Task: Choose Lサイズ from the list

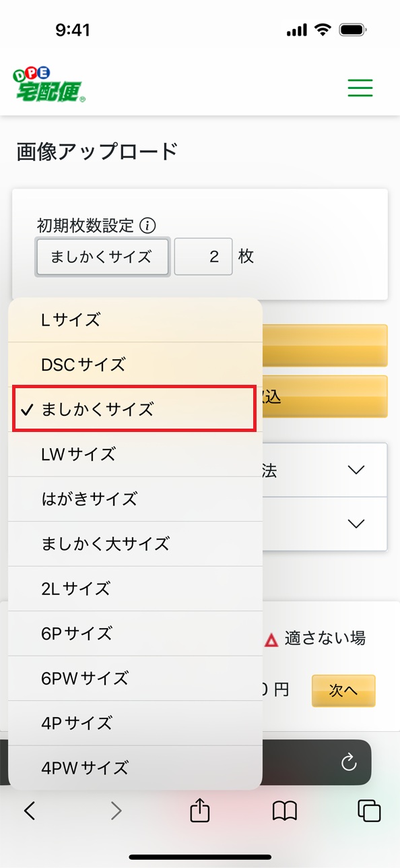Action: coord(135,320)
